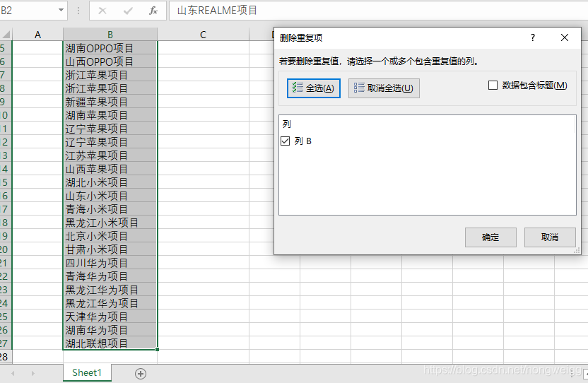Click the dialog resize grip corner
588x383 pixels.
[577, 251]
